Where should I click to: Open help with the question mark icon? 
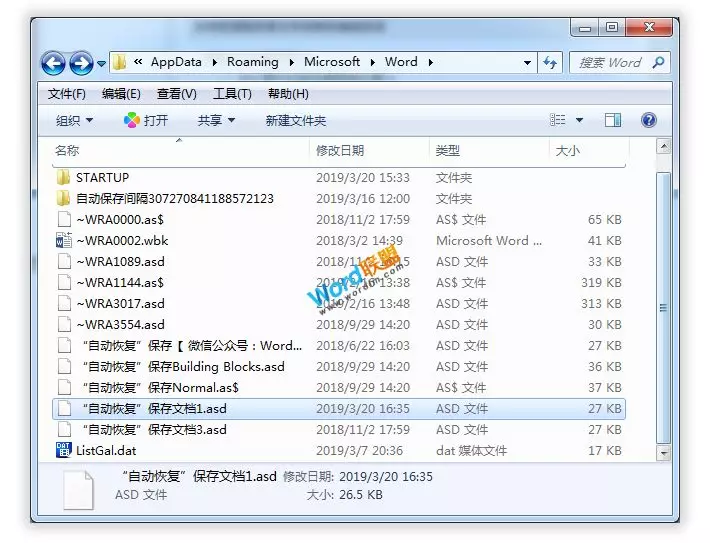(x=648, y=120)
